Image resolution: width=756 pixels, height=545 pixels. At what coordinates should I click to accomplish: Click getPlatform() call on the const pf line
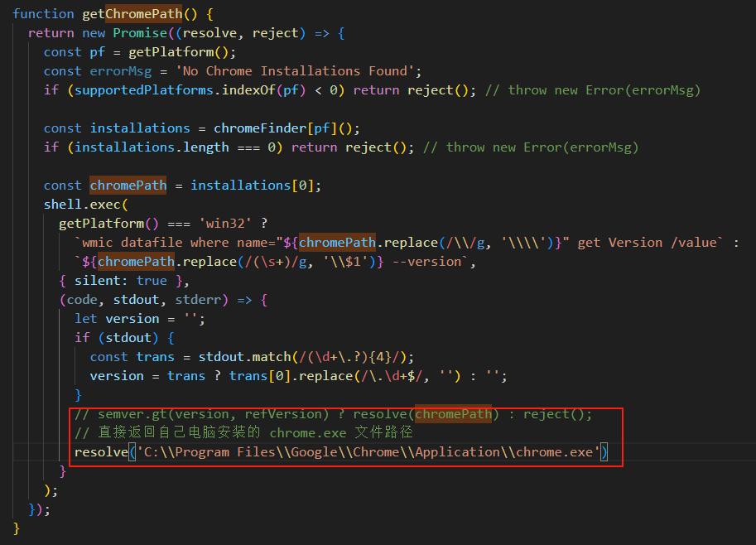pos(178,52)
